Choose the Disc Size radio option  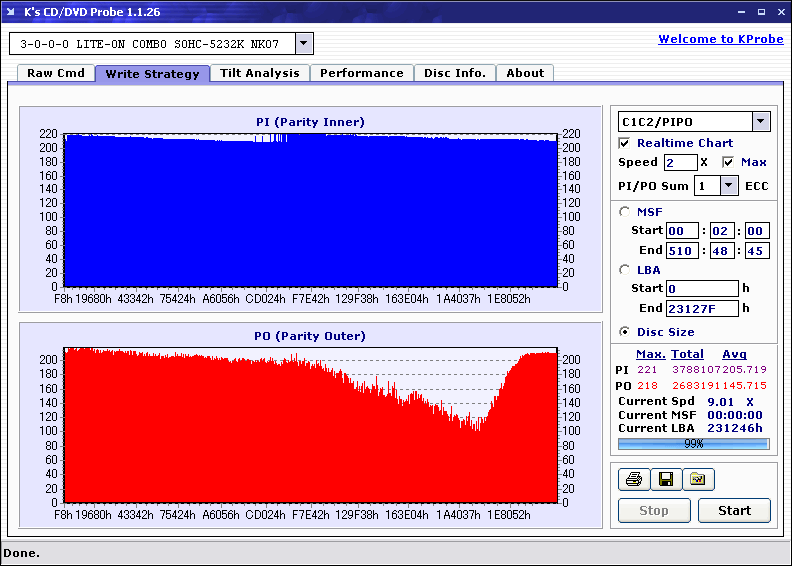625,332
